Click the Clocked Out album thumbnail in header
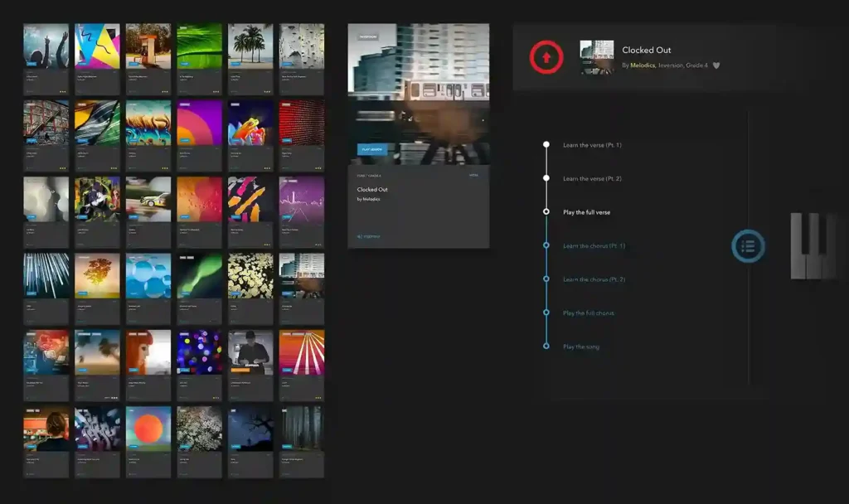The height and width of the screenshot is (504, 849). click(597, 57)
